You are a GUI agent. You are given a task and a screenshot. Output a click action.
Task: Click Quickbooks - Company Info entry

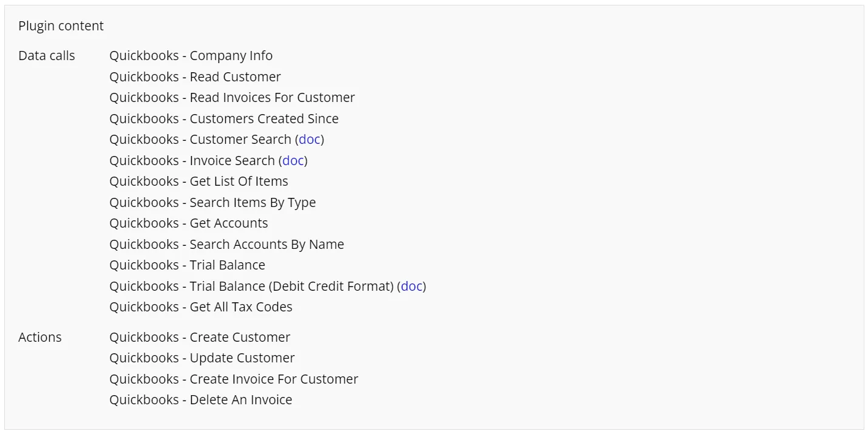tap(191, 56)
